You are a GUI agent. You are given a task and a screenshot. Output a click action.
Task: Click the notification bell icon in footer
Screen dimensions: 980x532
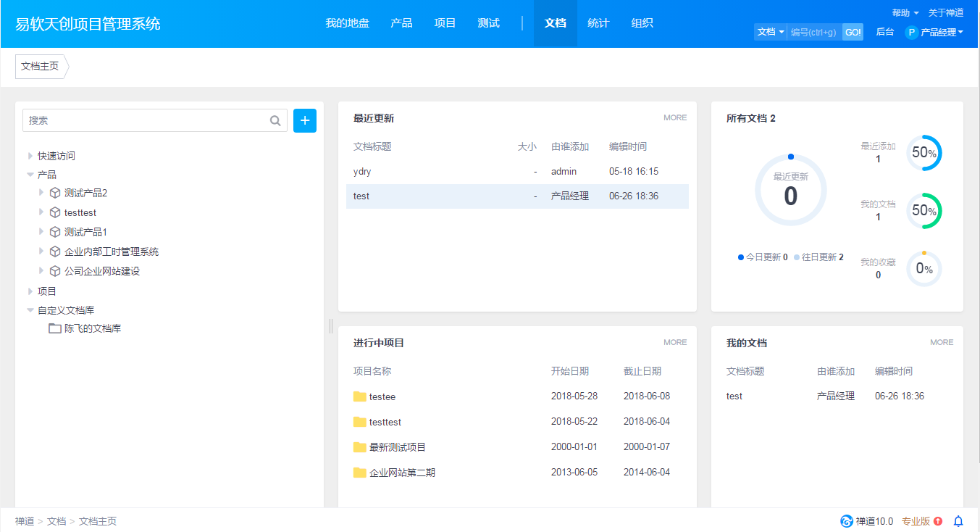[958, 521]
